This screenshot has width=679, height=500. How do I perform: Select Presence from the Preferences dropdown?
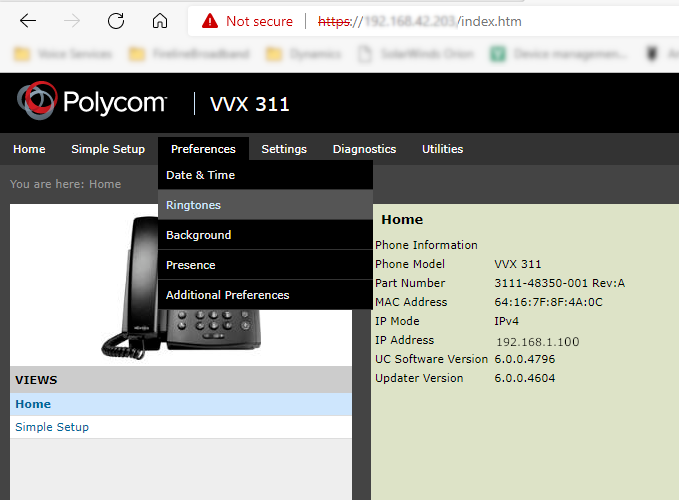pyautogui.click(x=265, y=265)
